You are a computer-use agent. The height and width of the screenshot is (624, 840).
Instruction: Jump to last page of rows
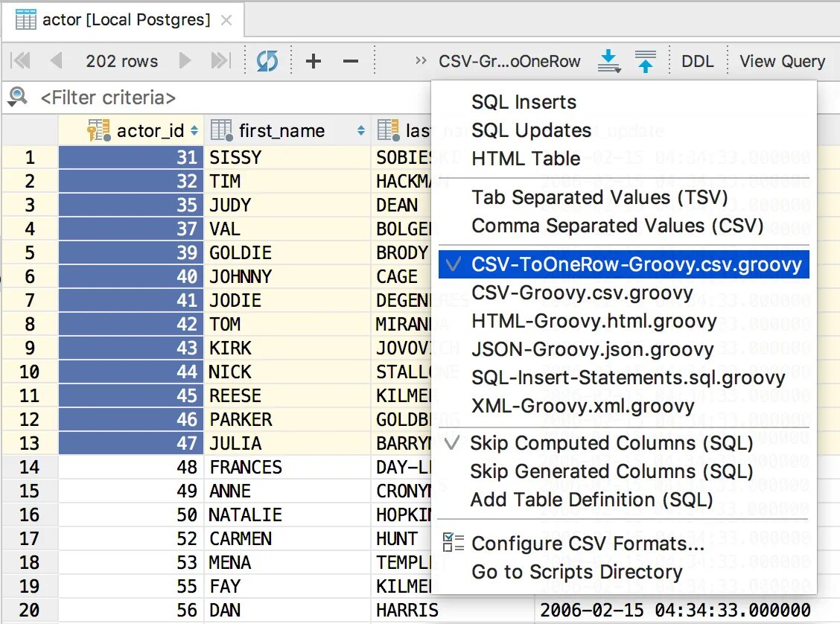(220, 61)
